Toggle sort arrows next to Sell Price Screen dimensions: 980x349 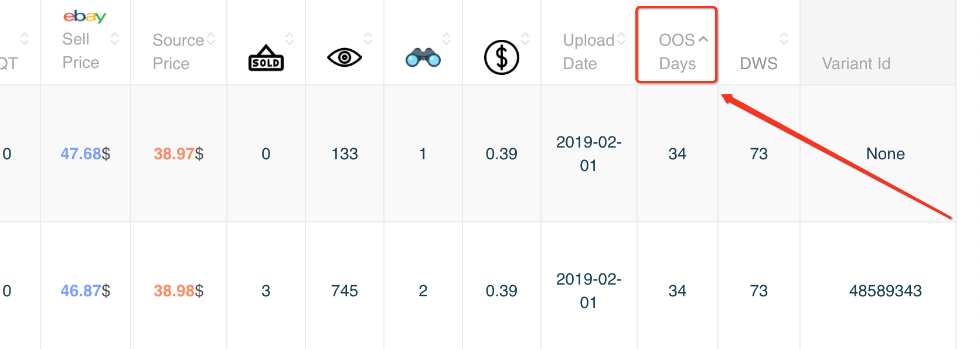115,39
